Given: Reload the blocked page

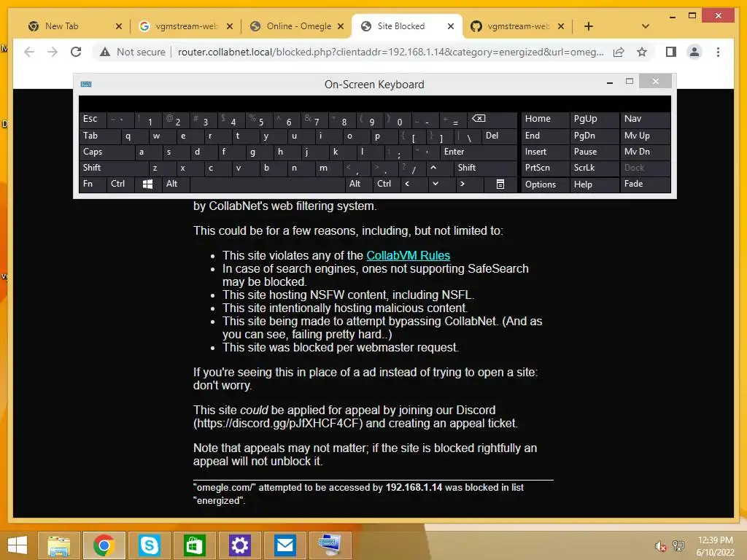Looking at the screenshot, I should 76,52.
